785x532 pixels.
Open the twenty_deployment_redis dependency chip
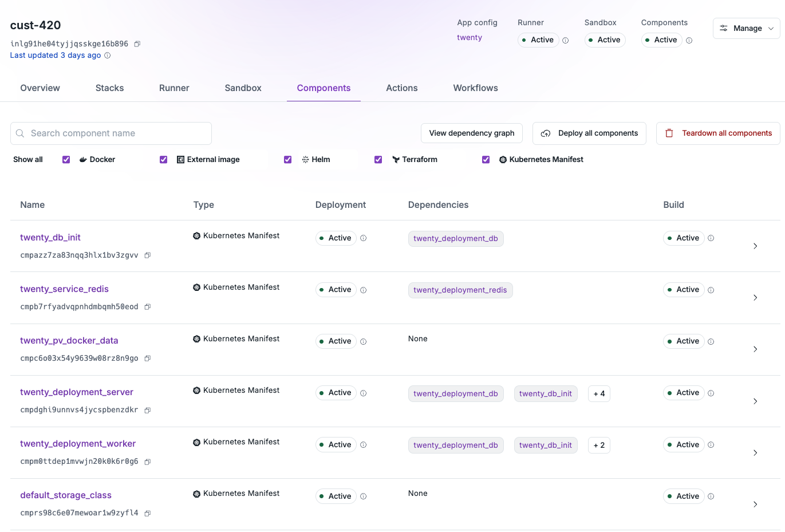click(x=460, y=290)
